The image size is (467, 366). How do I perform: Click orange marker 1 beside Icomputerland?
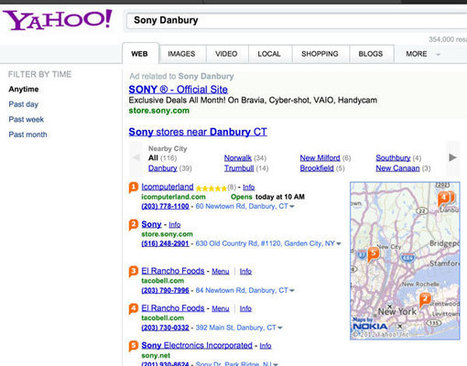click(x=133, y=187)
